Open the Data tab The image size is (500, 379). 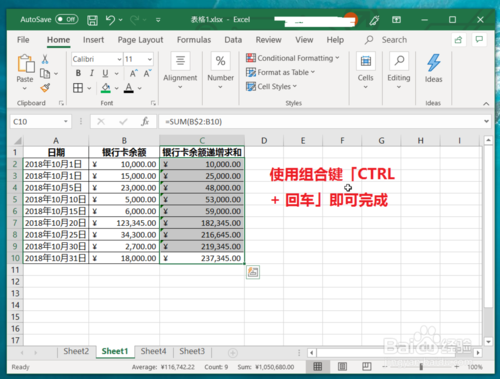233,40
